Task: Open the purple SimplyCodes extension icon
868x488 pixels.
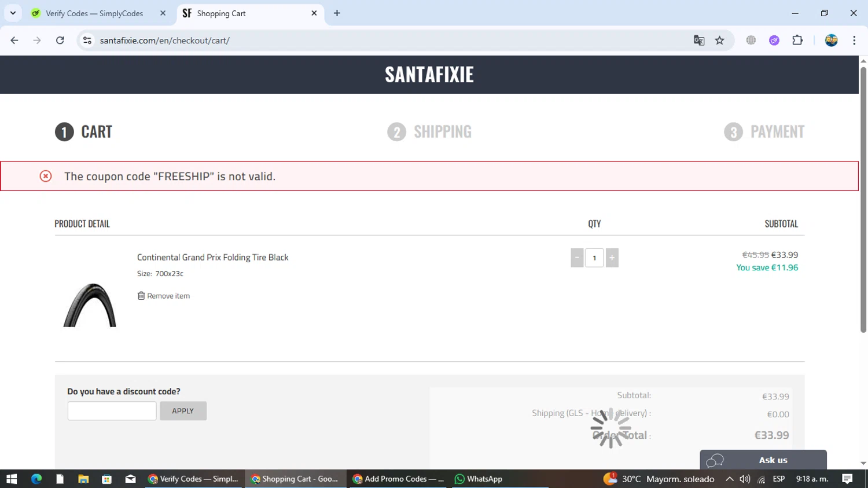Action: [774, 41]
